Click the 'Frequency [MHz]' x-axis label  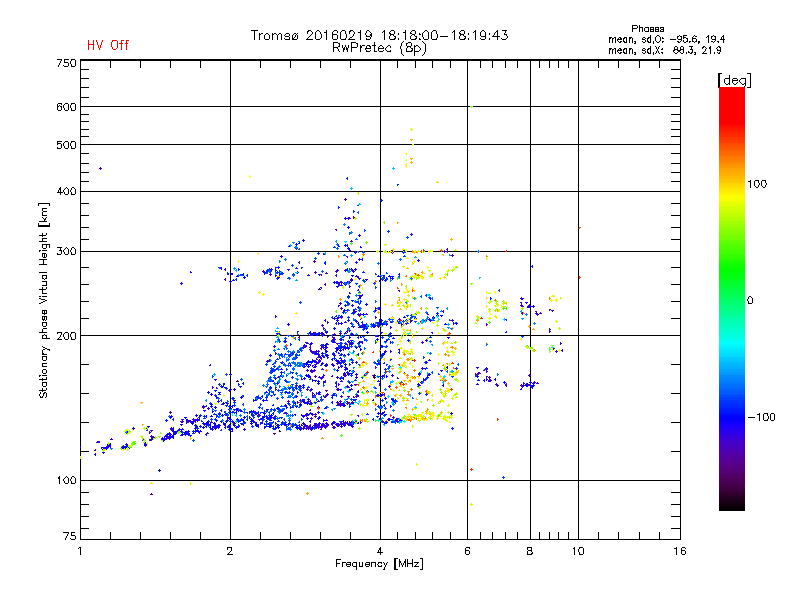379,564
